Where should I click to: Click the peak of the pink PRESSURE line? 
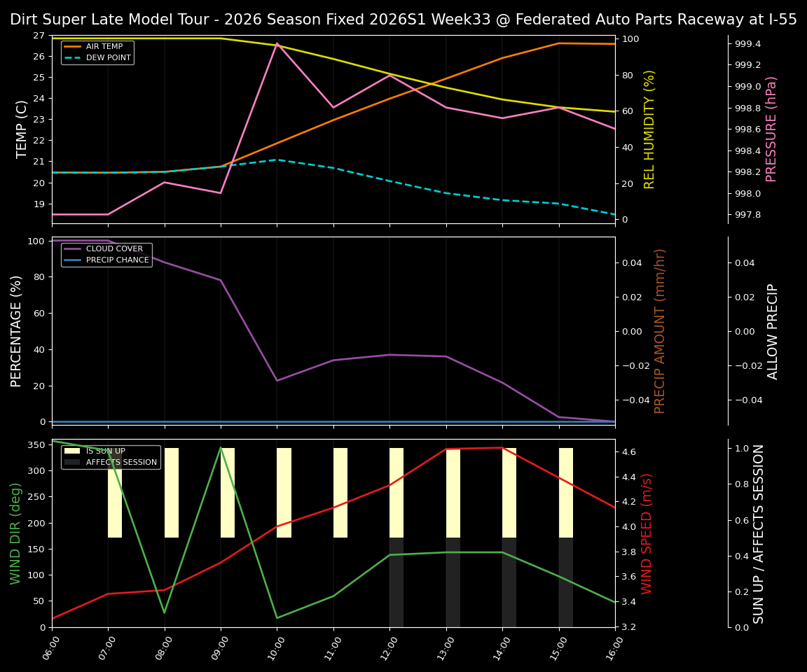tap(276, 43)
